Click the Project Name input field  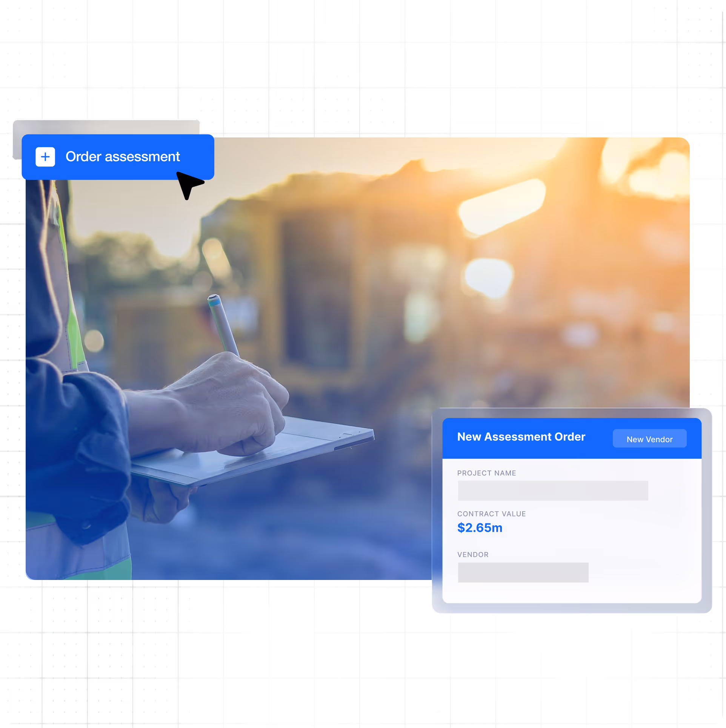(553, 490)
